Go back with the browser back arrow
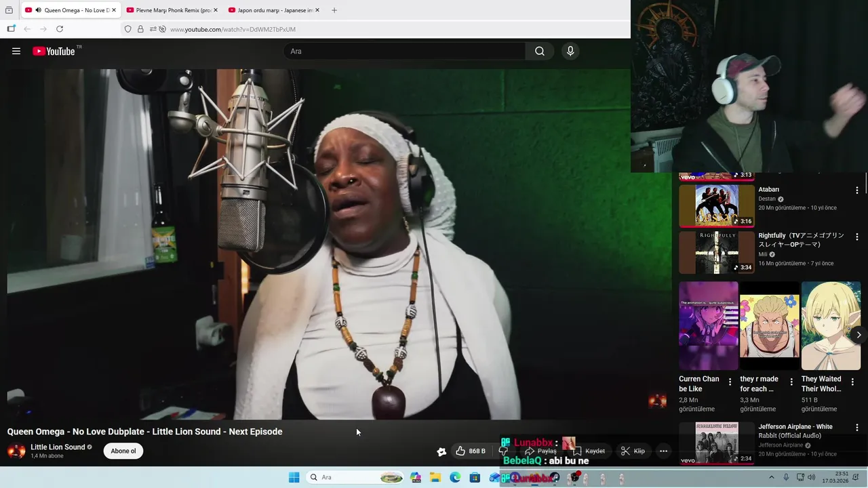Image resolution: width=868 pixels, height=488 pixels. click(27, 29)
